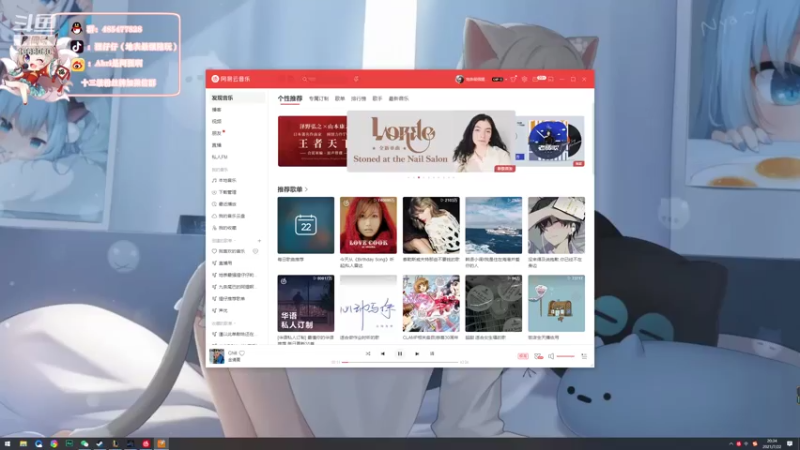This screenshot has width=800, height=450.
Task: Select the 歌手 tab
Action: 377,98
